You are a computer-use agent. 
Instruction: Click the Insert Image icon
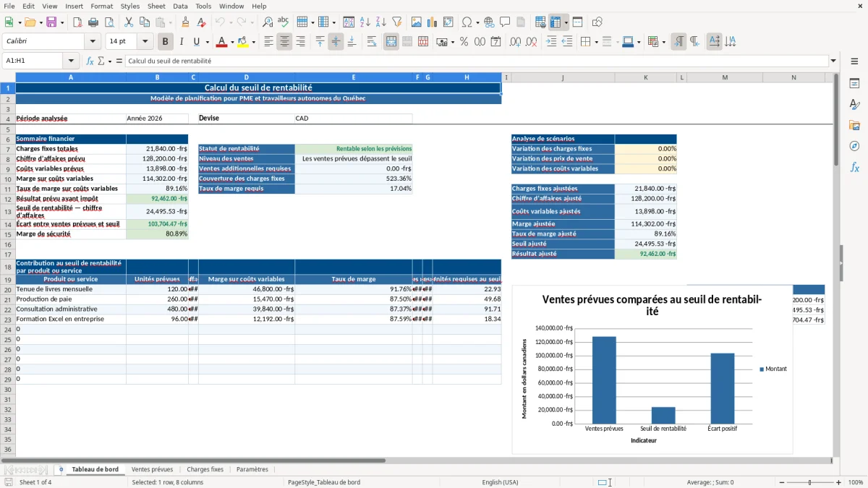[416, 22]
